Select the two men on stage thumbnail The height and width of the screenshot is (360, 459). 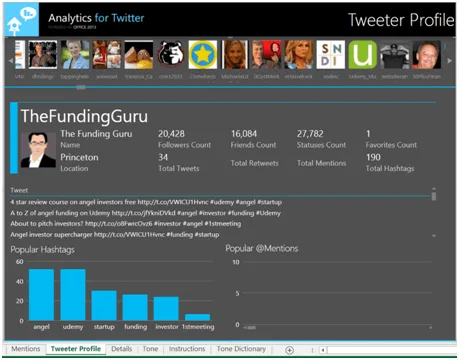(x=43, y=55)
